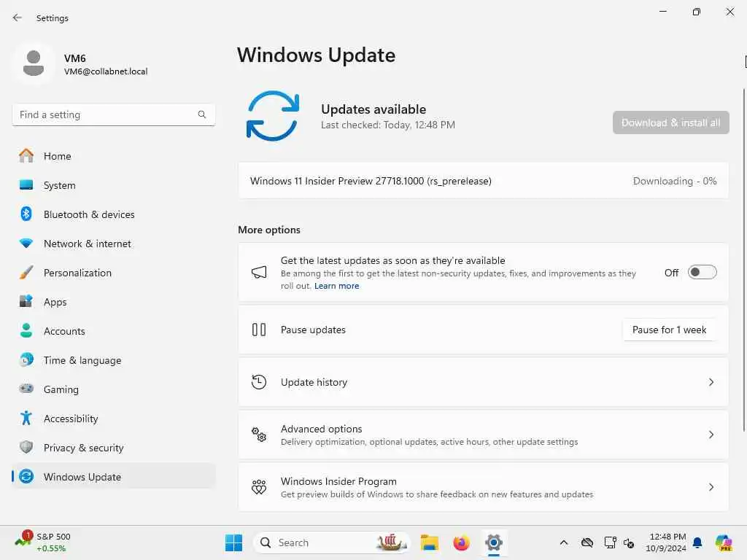The width and height of the screenshot is (747, 560).
Task: Click the Privacy & security shield icon
Action: pos(26,447)
